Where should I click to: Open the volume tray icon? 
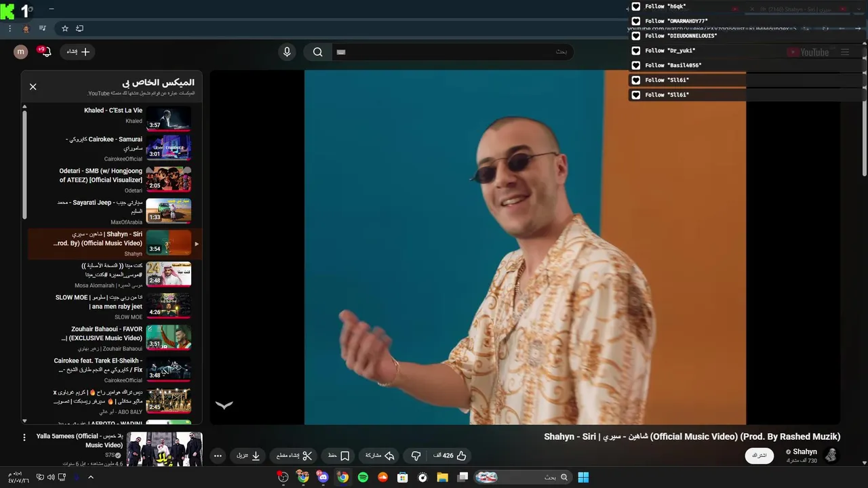click(51, 477)
